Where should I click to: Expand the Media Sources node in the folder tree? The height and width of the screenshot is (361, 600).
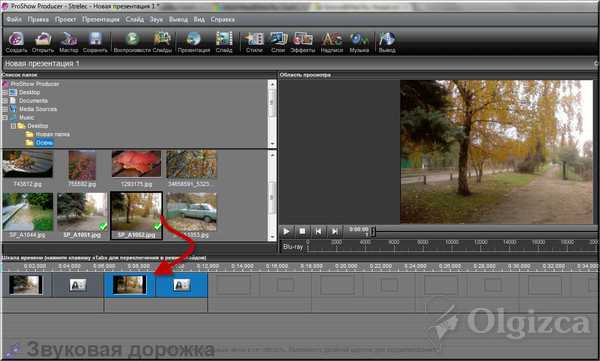[x=5, y=109]
